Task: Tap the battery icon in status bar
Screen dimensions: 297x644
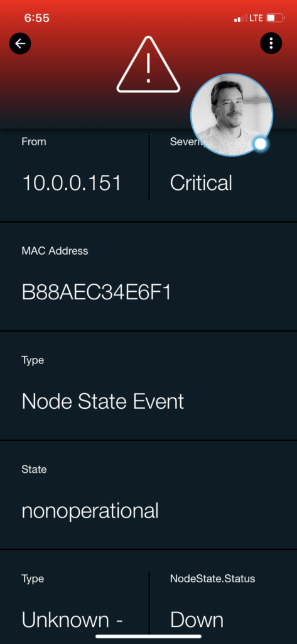Action: [275, 18]
